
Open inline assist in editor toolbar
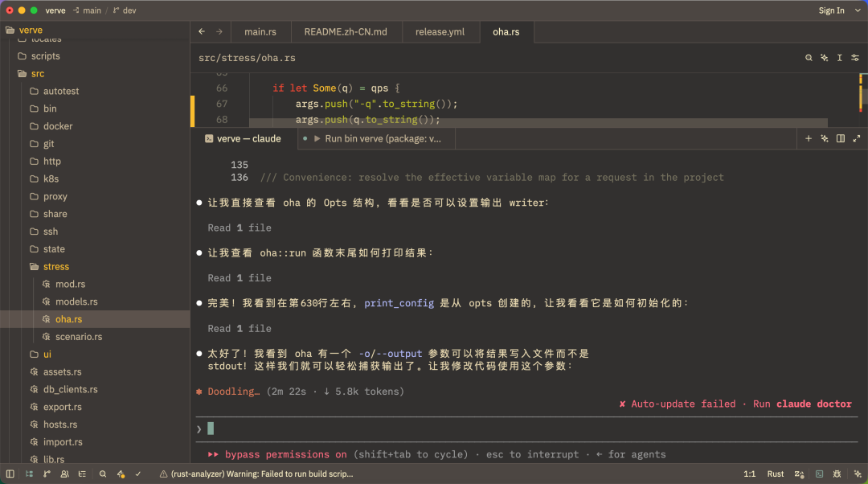coord(825,58)
